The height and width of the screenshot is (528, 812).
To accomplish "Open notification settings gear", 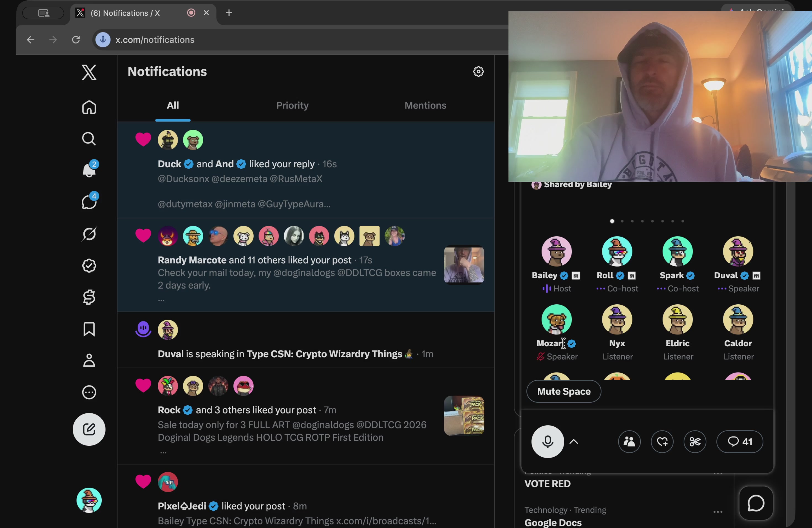I will point(478,72).
